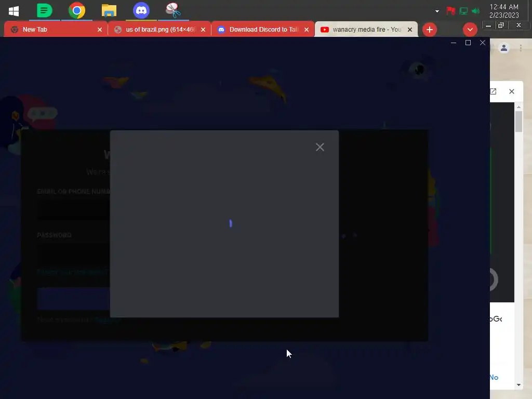Click side panel scrollbar up arrow
Viewport: 532px width, 399px height.
[518, 107]
